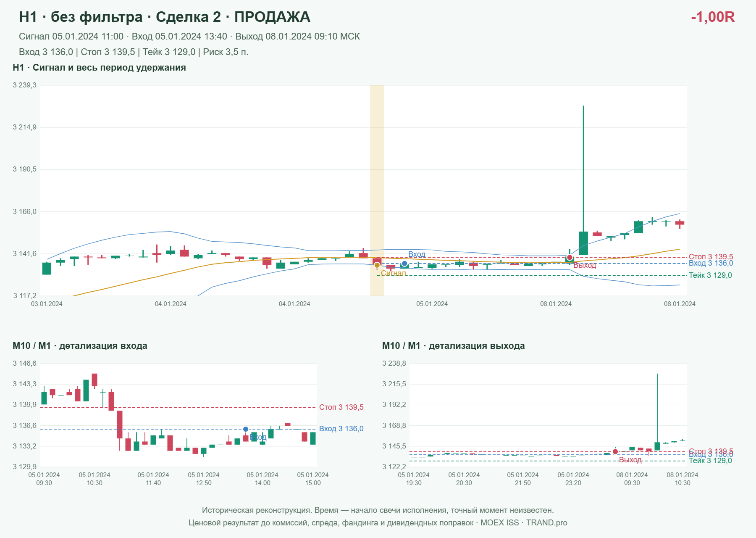Click the 3 166,0 value on the H1 price axis
756x538 pixels.
(25, 212)
